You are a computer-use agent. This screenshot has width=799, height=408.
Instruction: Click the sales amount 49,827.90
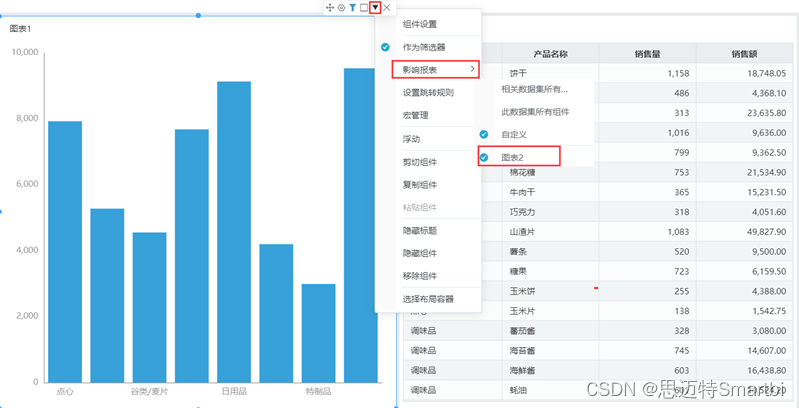765,232
